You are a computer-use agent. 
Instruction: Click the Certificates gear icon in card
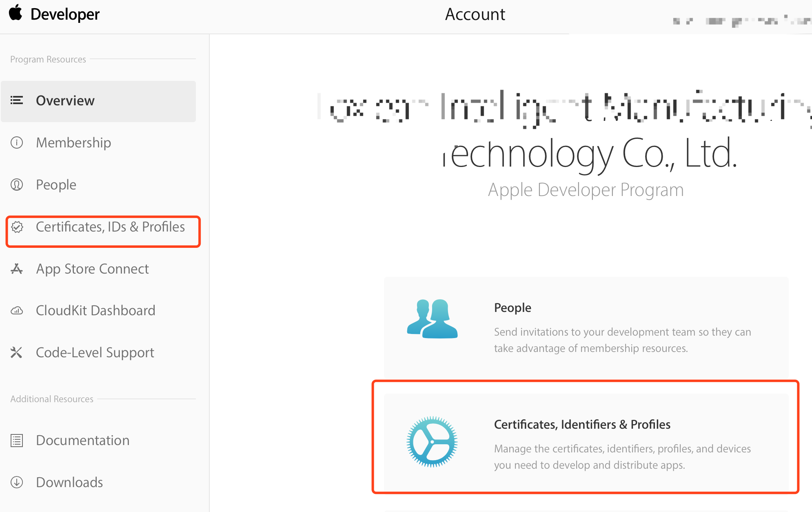pos(432,441)
